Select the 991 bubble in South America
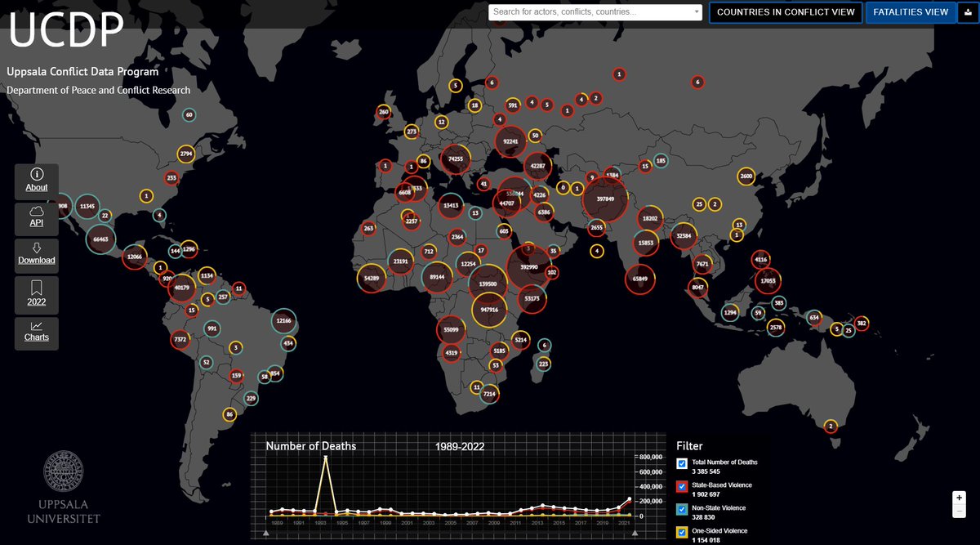The height and width of the screenshot is (545, 980). point(212,329)
